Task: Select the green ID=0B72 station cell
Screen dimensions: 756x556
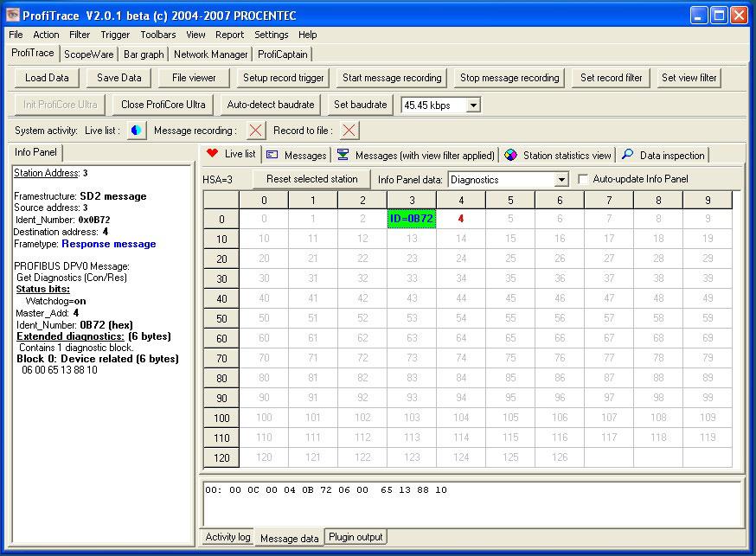Action: tap(411, 219)
